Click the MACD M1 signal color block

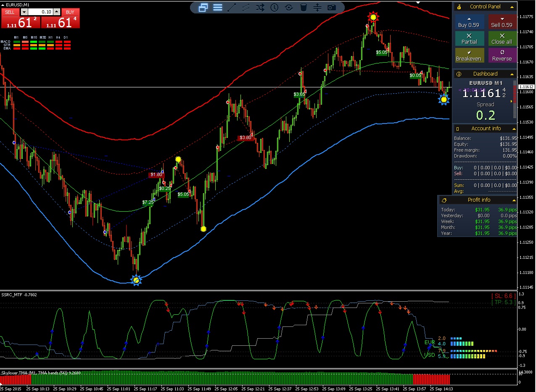(x=16, y=42)
